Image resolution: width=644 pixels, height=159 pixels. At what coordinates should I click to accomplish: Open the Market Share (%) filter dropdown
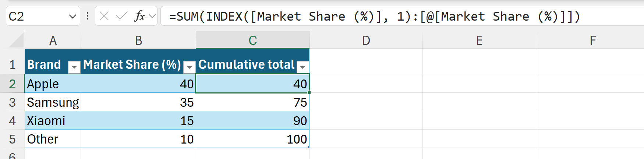click(x=189, y=67)
